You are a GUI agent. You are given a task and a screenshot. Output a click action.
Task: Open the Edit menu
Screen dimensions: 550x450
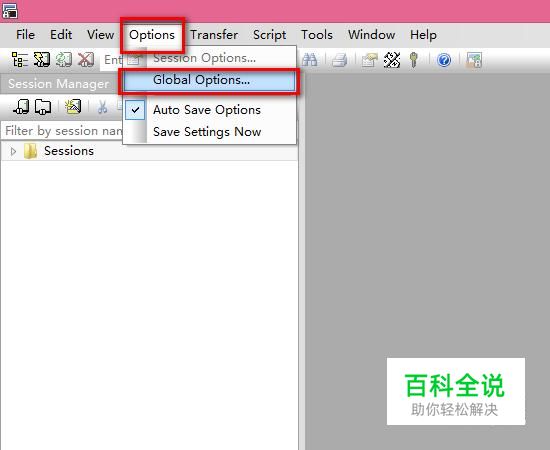(x=61, y=35)
